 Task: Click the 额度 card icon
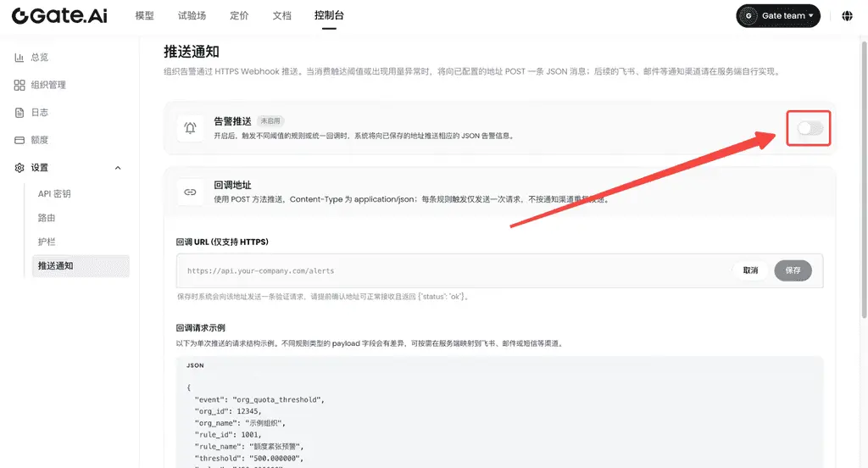pyautogui.click(x=19, y=140)
